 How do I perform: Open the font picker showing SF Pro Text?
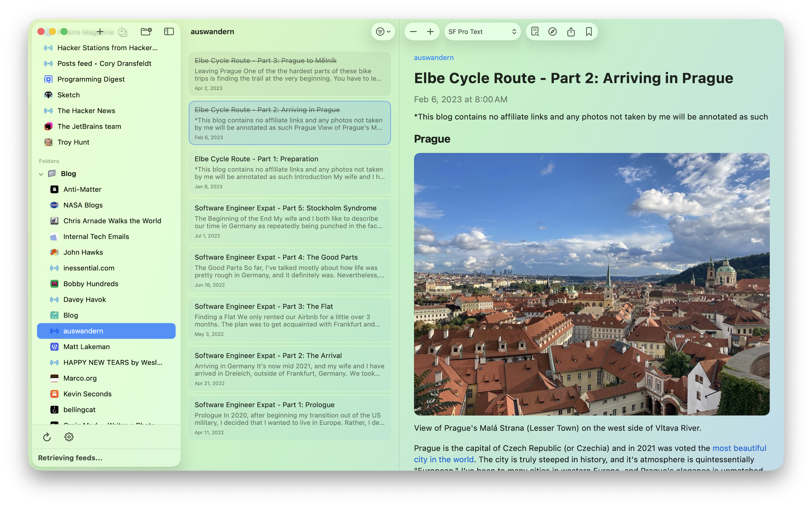tap(482, 31)
